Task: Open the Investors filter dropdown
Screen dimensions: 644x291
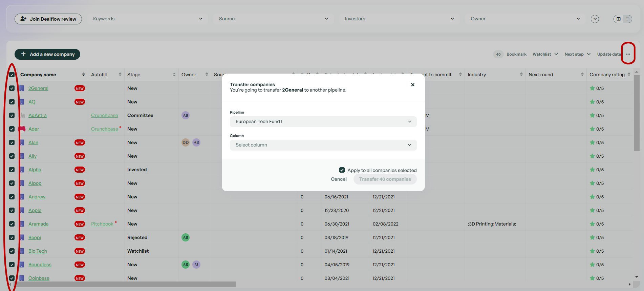Action: pyautogui.click(x=399, y=19)
